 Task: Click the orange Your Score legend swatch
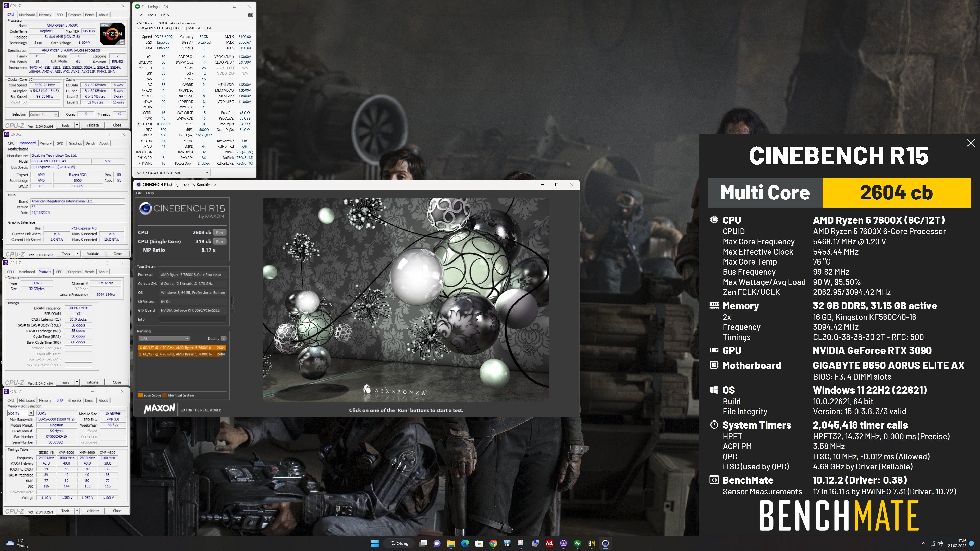(x=140, y=395)
